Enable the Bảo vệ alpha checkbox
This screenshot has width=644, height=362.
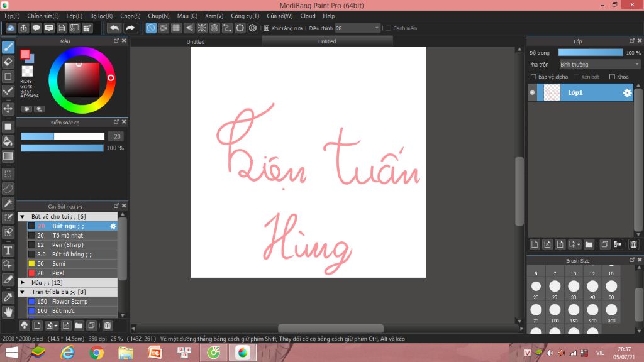533,77
